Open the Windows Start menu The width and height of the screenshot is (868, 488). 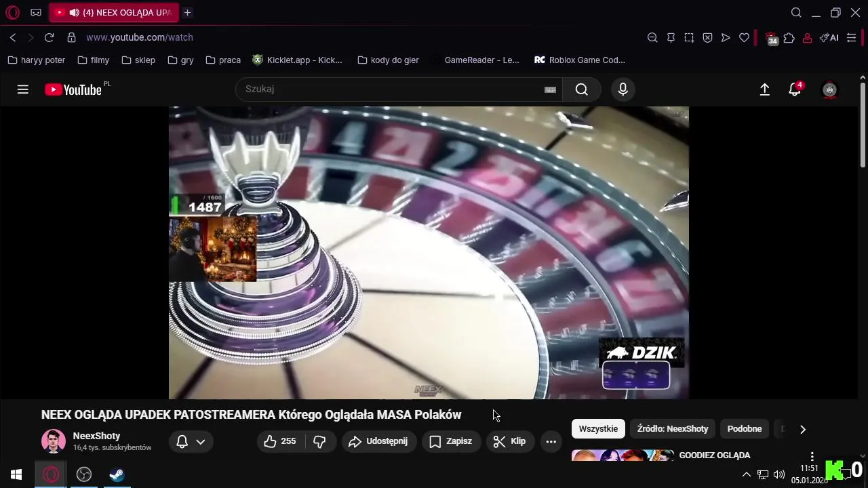(x=16, y=474)
